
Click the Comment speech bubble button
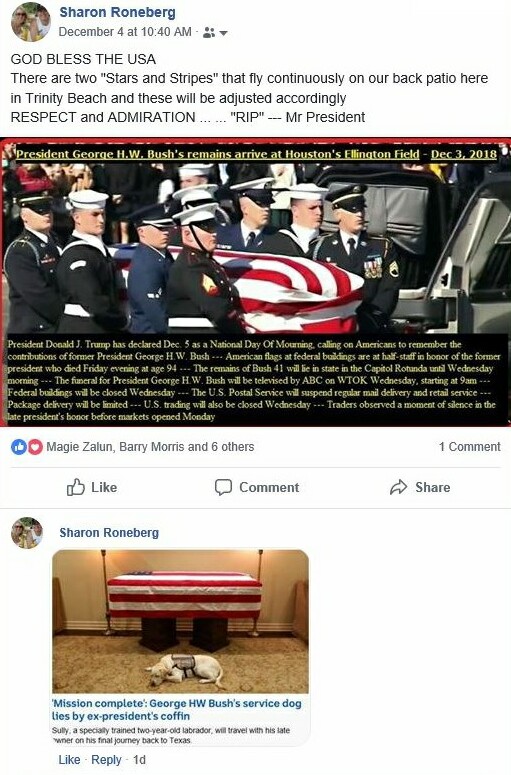click(257, 487)
